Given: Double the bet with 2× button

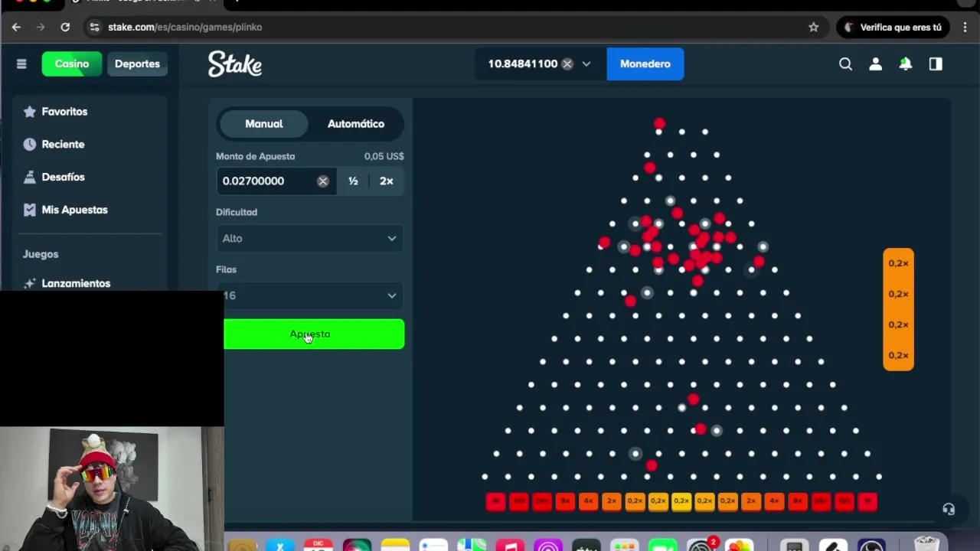Looking at the screenshot, I should (387, 181).
